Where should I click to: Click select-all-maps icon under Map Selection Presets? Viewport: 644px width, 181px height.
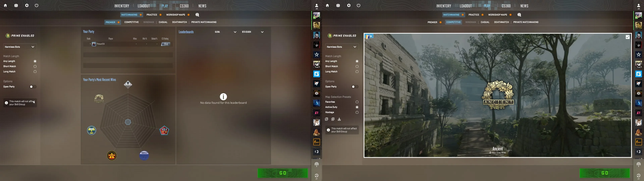click(x=327, y=119)
